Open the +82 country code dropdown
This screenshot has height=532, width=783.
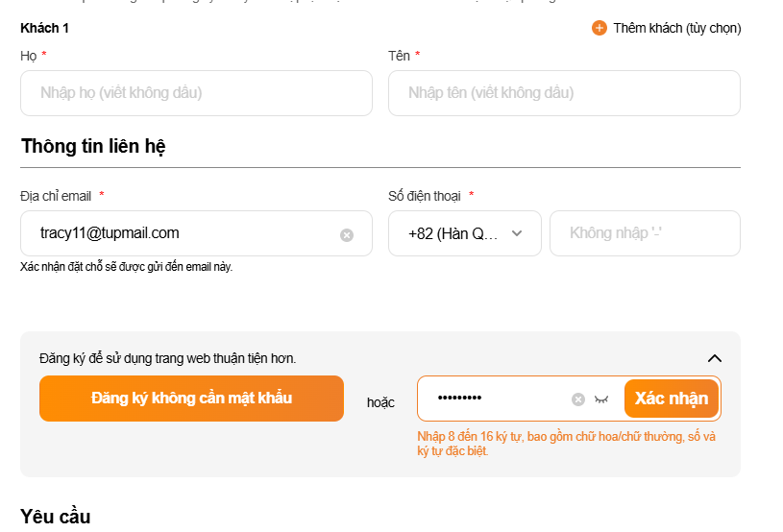click(x=465, y=233)
